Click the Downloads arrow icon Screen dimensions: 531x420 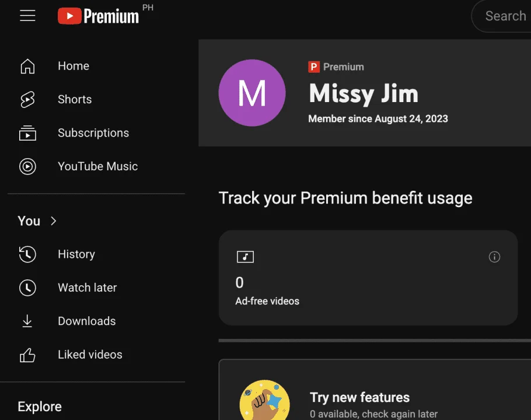coord(27,321)
